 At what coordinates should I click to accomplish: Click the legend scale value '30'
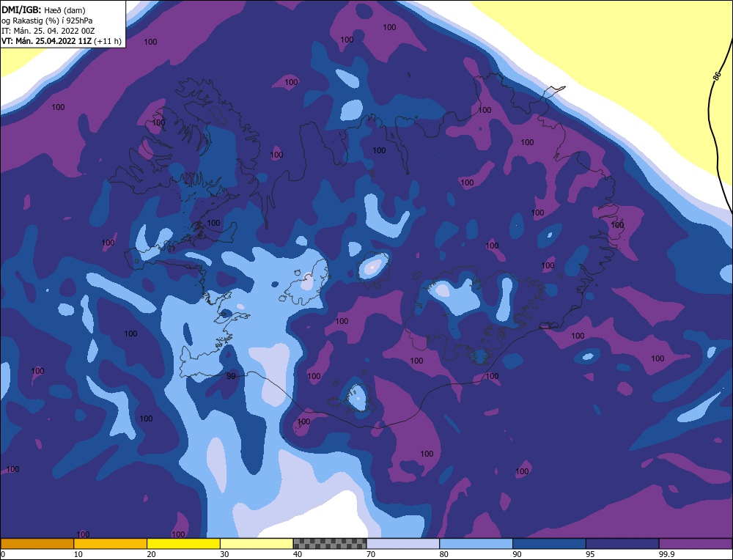coord(224,554)
